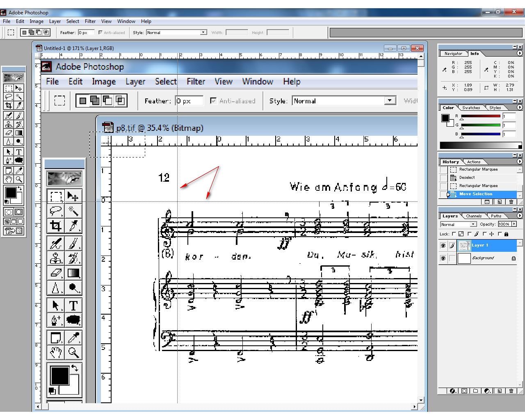Open the new adjustment layer menu in Layers palette
Viewport: 525px width, 420px height.
[488, 391]
